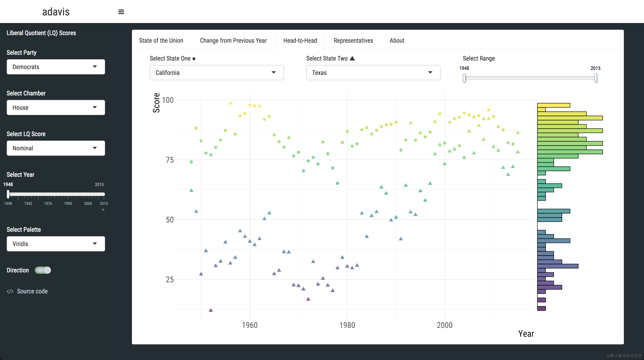Select the Representatives tab
644x360 pixels.
tap(353, 40)
